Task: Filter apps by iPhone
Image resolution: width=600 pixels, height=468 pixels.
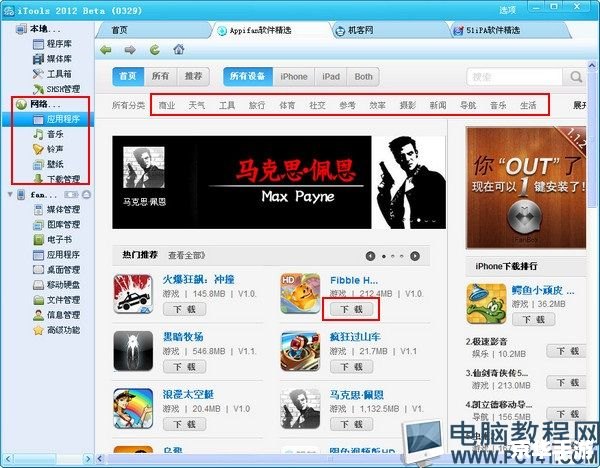Action: pyautogui.click(x=293, y=77)
